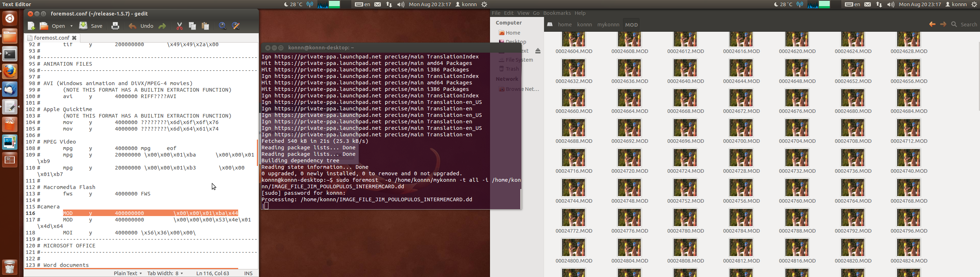This screenshot has height=277, width=980.
Task: Open the Bookmarks menu in file manager
Action: coord(557,13)
